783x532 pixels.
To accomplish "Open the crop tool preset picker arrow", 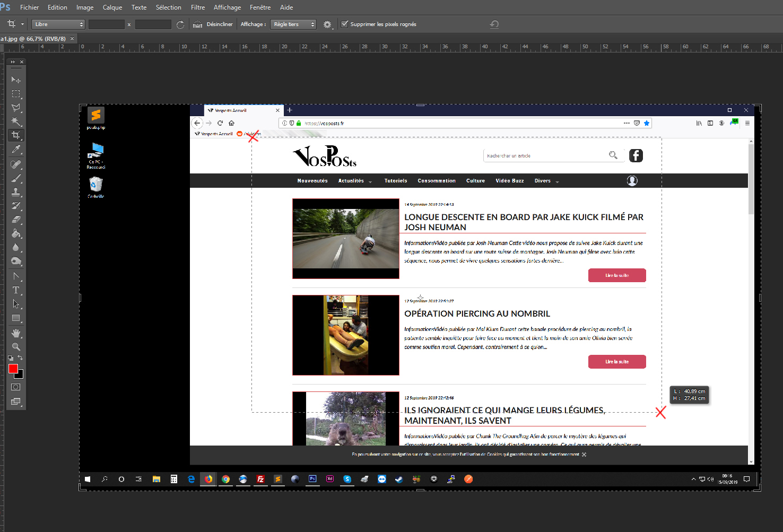I will 22,24.
